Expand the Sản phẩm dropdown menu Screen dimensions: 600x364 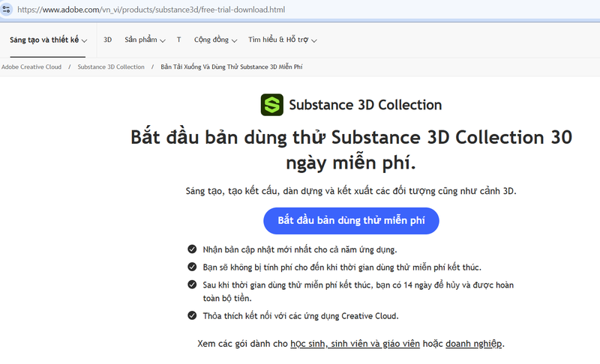(145, 40)
